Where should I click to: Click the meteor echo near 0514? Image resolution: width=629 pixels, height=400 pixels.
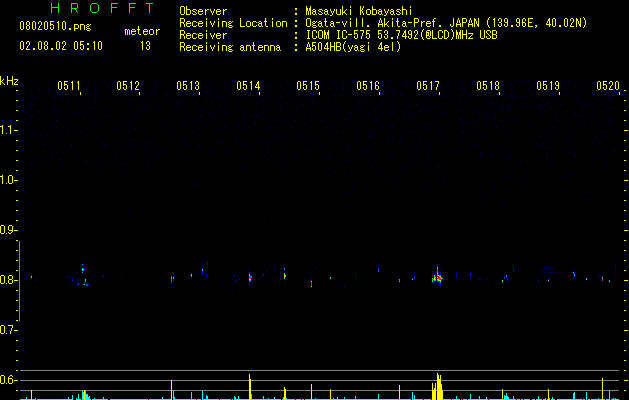click(x=250, y=276)
